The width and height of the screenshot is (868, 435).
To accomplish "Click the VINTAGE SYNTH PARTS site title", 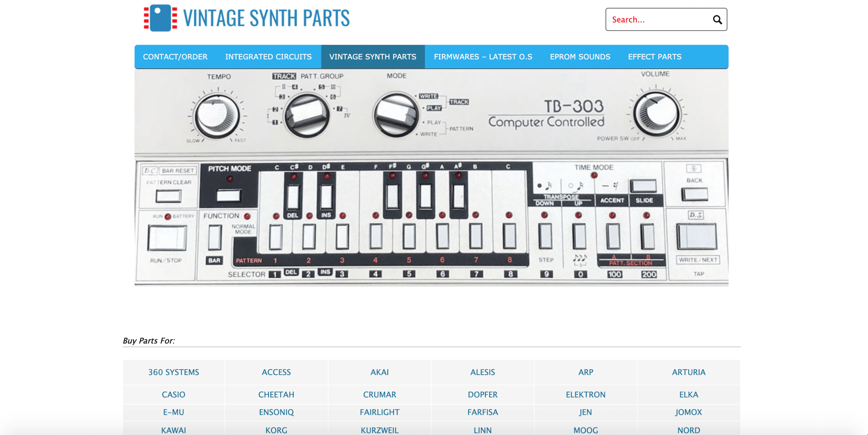I will point(267,18).
